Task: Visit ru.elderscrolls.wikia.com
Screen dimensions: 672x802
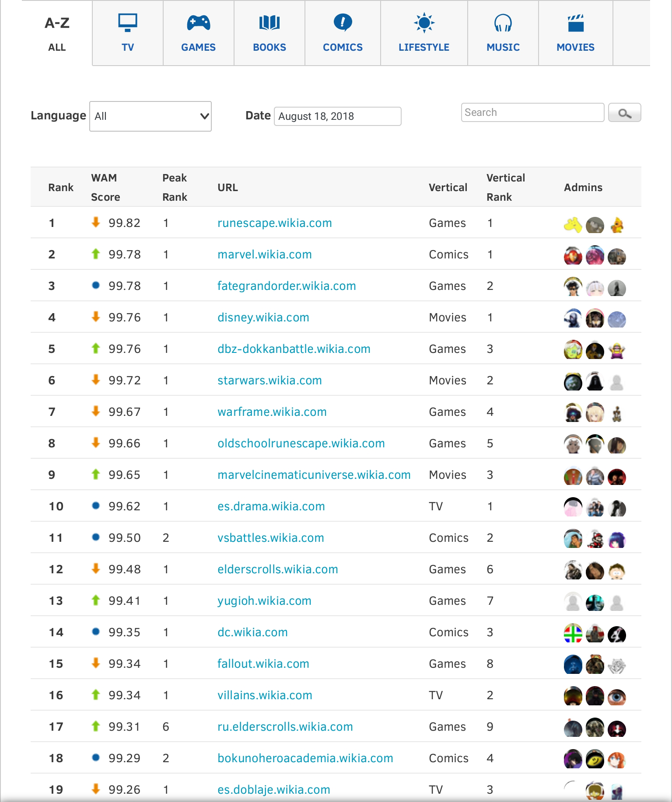Action: point(285,727)
